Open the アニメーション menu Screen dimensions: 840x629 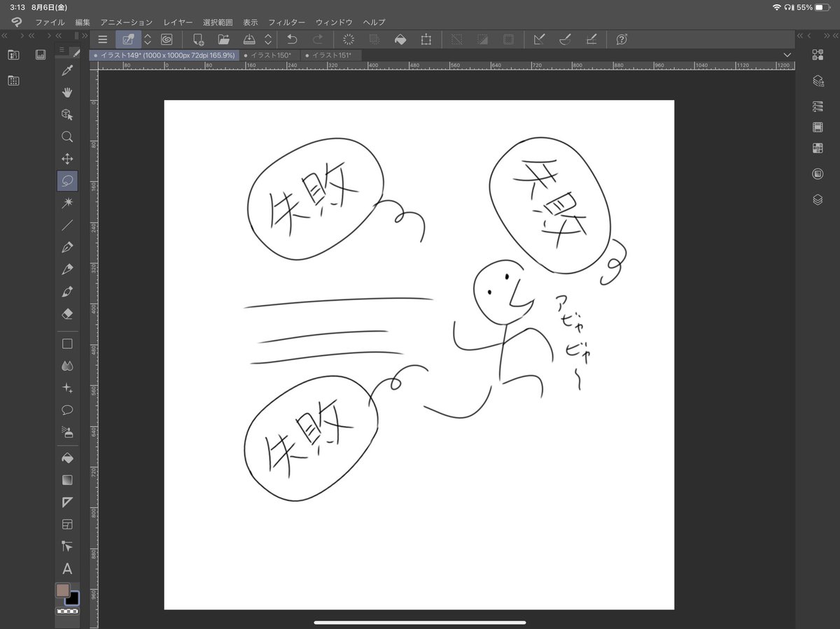pos(125,22)
